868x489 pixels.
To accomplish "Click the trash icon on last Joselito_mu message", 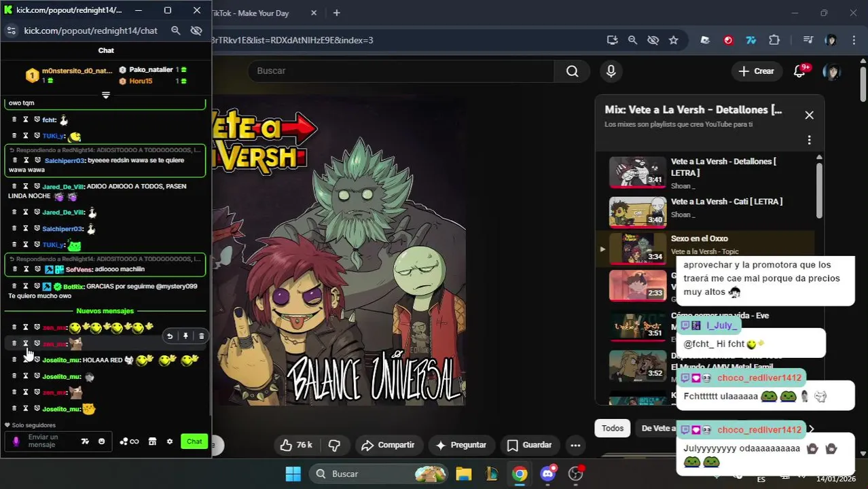I will coord(14,409).
